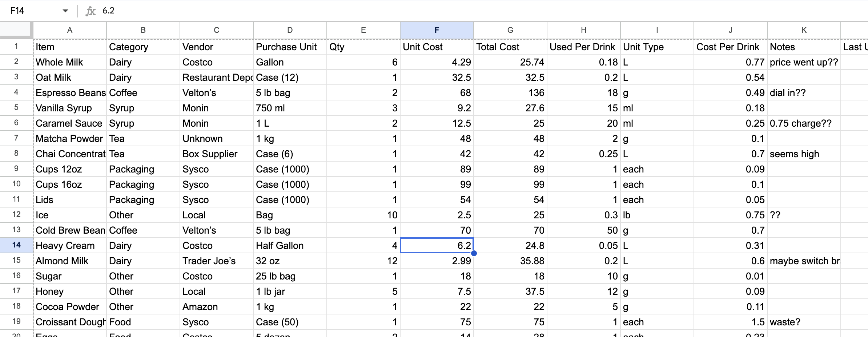Click the Croissant Dough 'waste?' note cell
Viewport: 868px width, 337px height.
(804, 322)
